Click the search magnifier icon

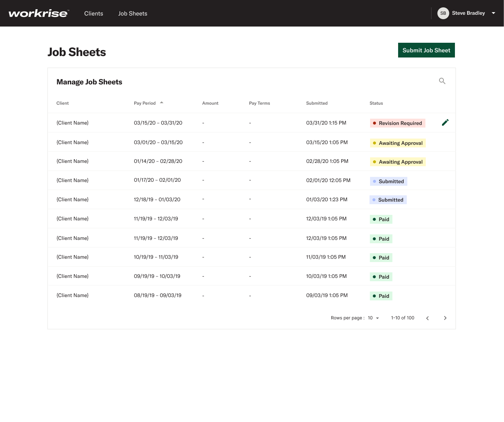442,81
